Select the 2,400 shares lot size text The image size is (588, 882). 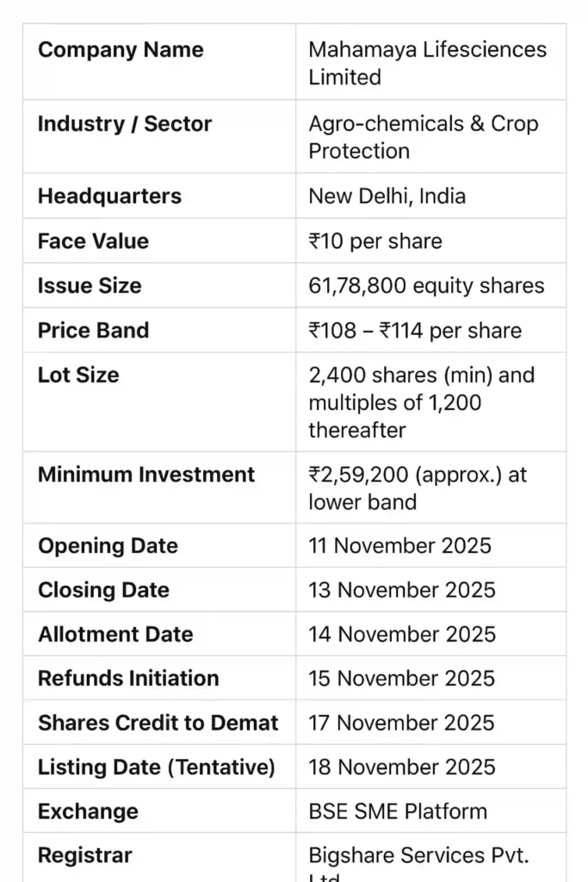click(421, 376)
